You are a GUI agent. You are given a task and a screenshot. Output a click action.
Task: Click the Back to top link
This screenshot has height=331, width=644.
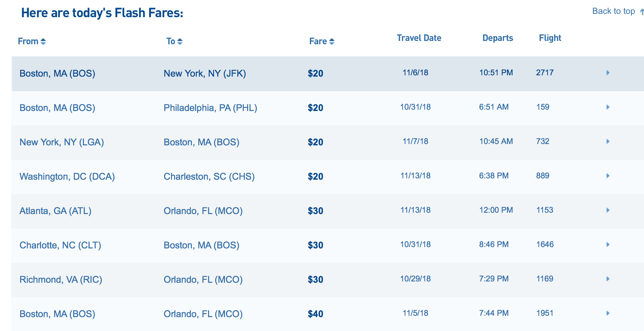tap(614, 11)
